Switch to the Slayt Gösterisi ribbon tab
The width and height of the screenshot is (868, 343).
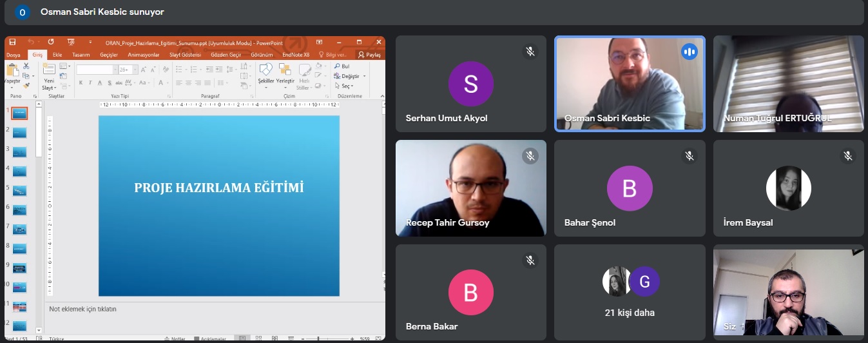click(x=185, y=55)
